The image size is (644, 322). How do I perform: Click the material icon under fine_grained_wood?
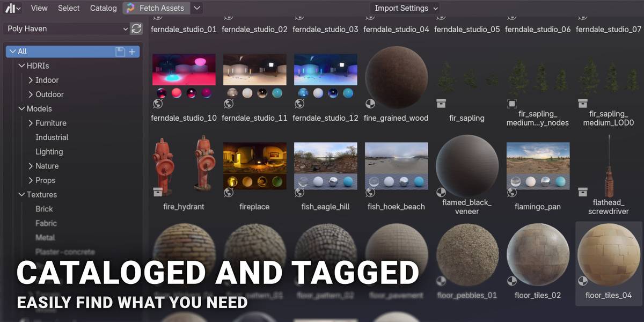(370, 104)
